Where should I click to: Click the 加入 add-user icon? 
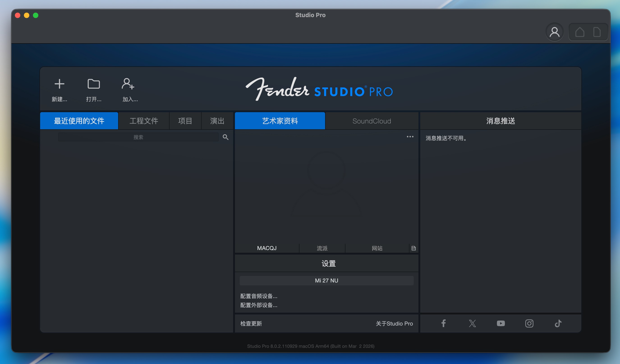point(128,84)
